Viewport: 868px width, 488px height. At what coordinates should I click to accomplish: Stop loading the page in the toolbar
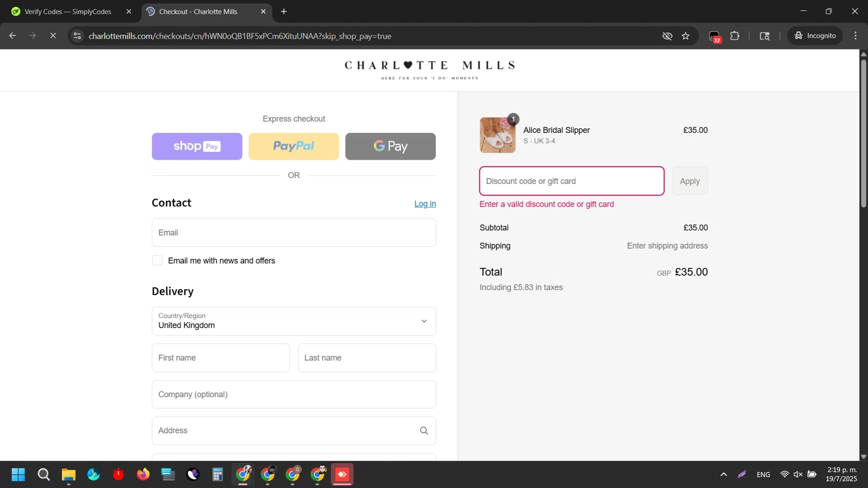point(53,36)
